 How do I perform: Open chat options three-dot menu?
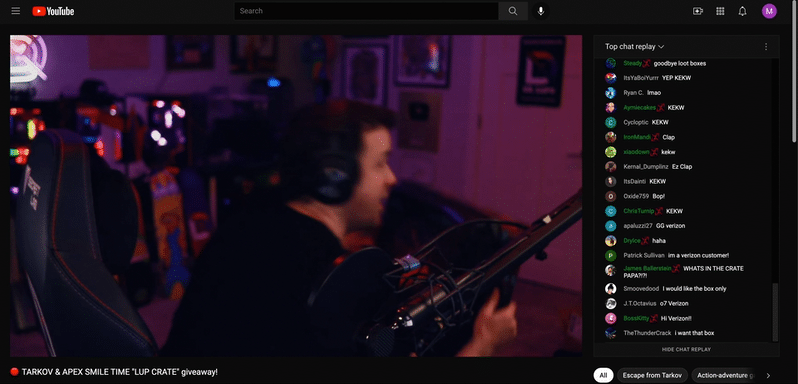point(766,46)
